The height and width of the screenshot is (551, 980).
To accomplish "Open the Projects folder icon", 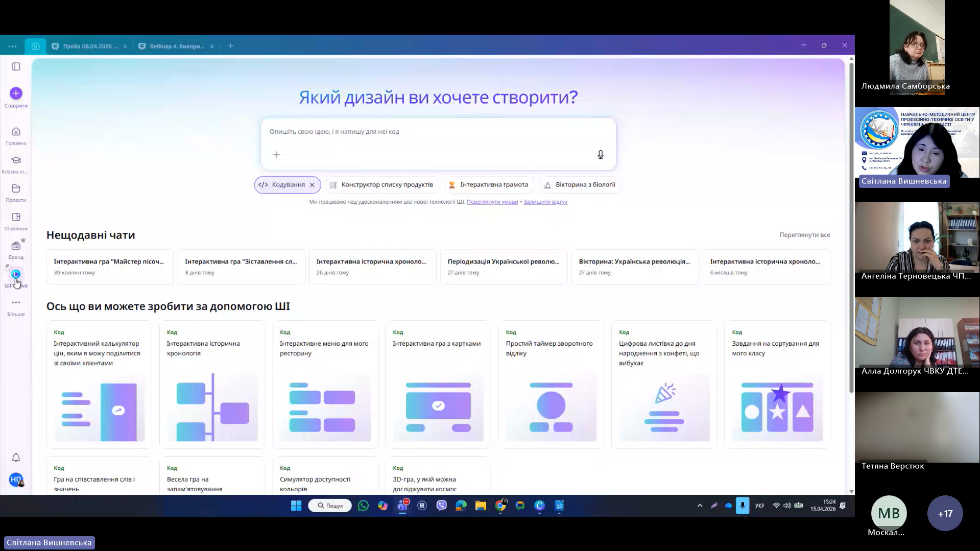I will click(16, 189).
